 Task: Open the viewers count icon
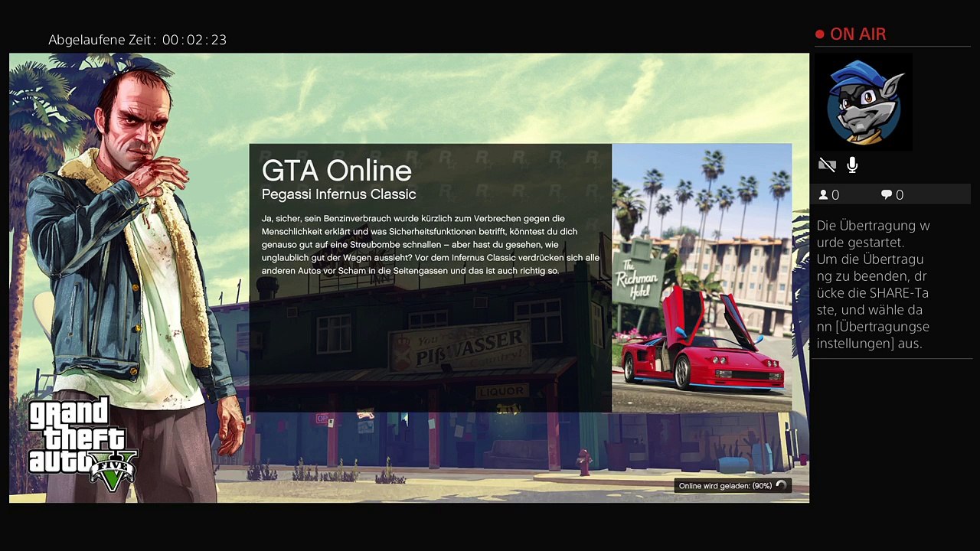click(824, 195)
